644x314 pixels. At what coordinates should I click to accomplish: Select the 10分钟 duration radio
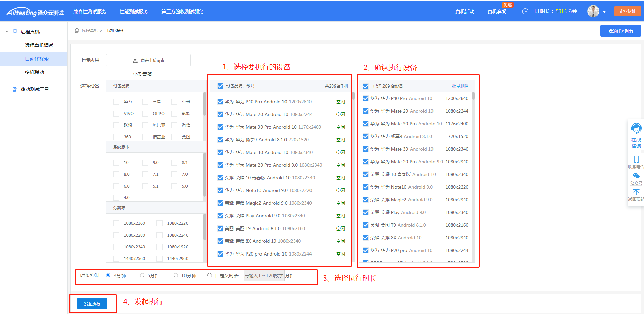click(176, 275)
